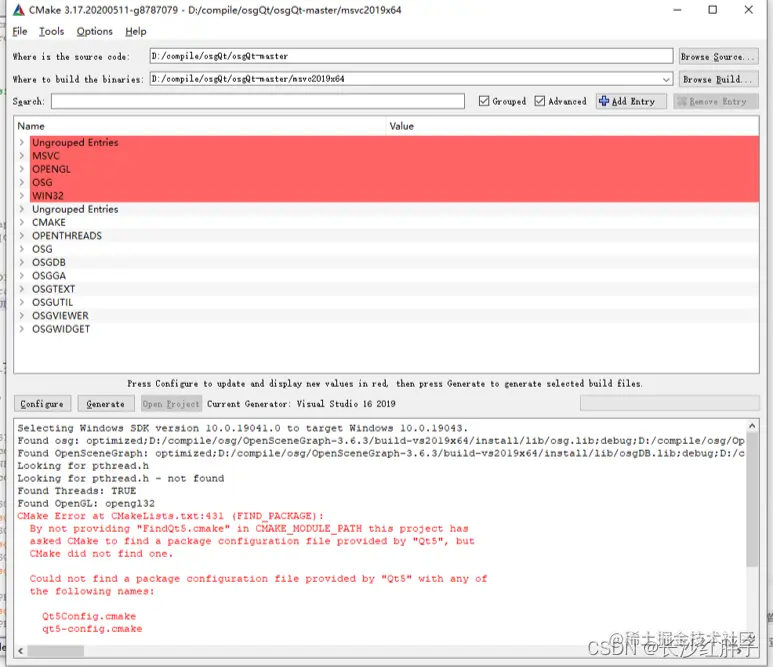Expand the CMAKE group
The width and height of the screenshot is (773, 667).
coord(22,222)
